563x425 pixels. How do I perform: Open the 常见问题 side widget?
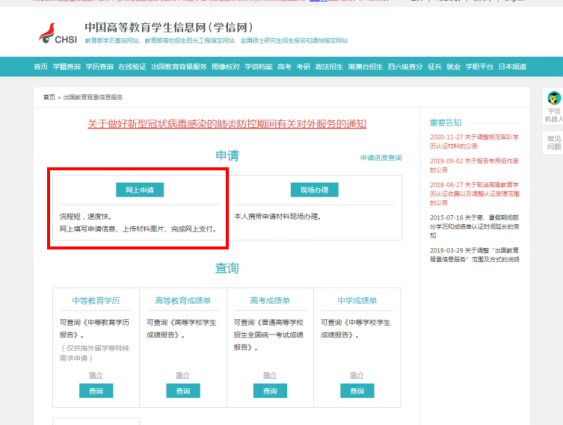(x=553, y=143)
